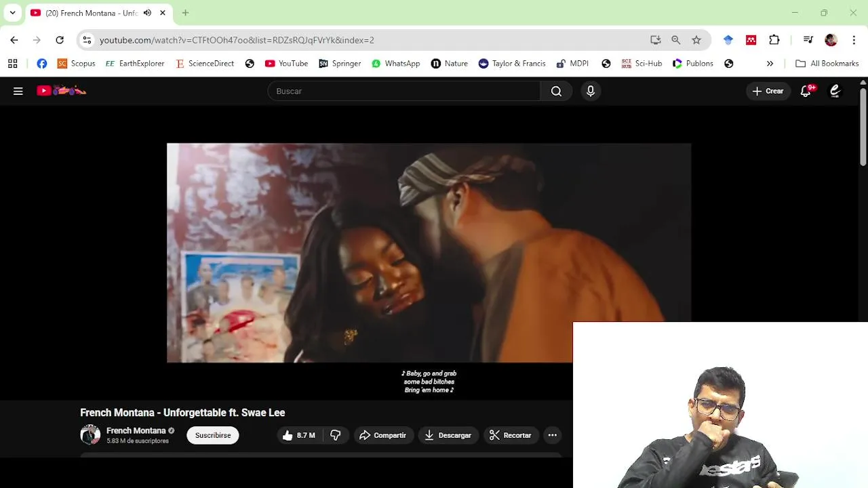Go back to previous page

coord(14,40)
